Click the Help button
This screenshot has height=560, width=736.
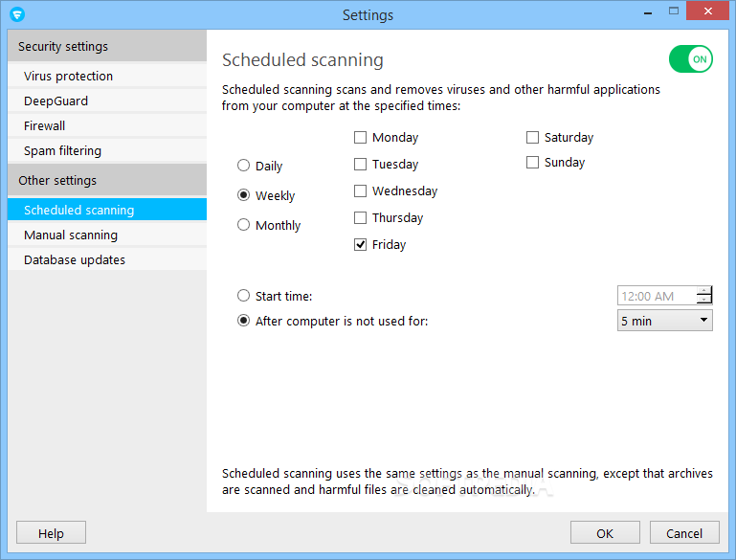tap(51, 533)
